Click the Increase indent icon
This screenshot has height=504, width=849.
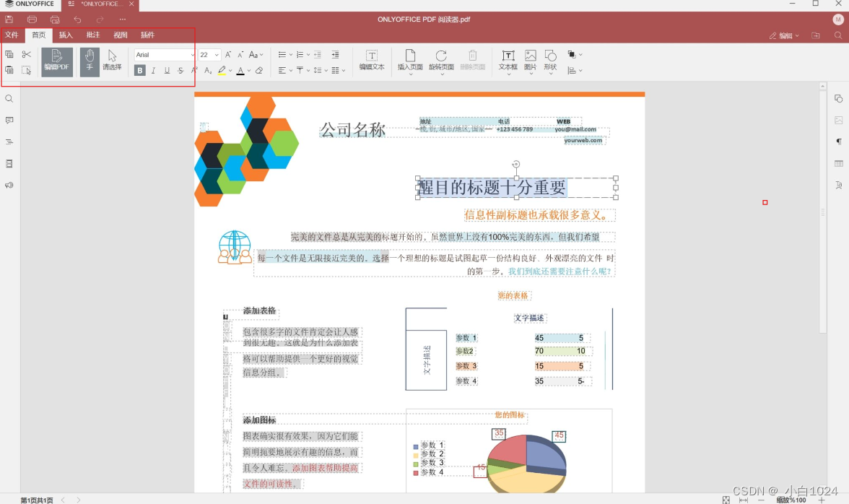click(335, 55)
